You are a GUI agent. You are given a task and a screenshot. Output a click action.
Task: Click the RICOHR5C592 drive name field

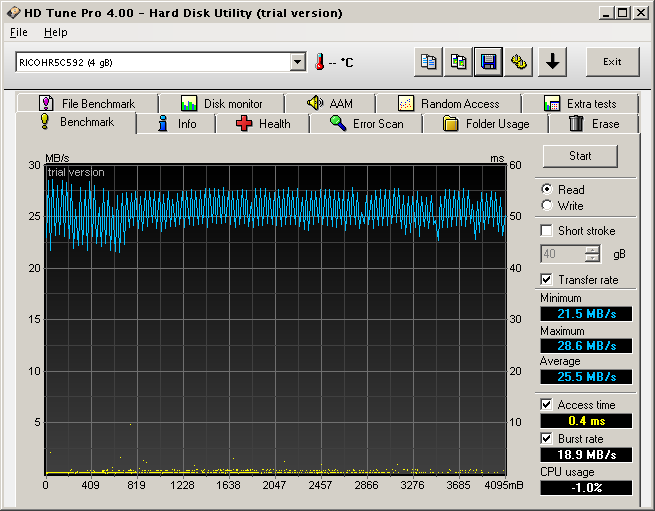(x=153, y=62)
